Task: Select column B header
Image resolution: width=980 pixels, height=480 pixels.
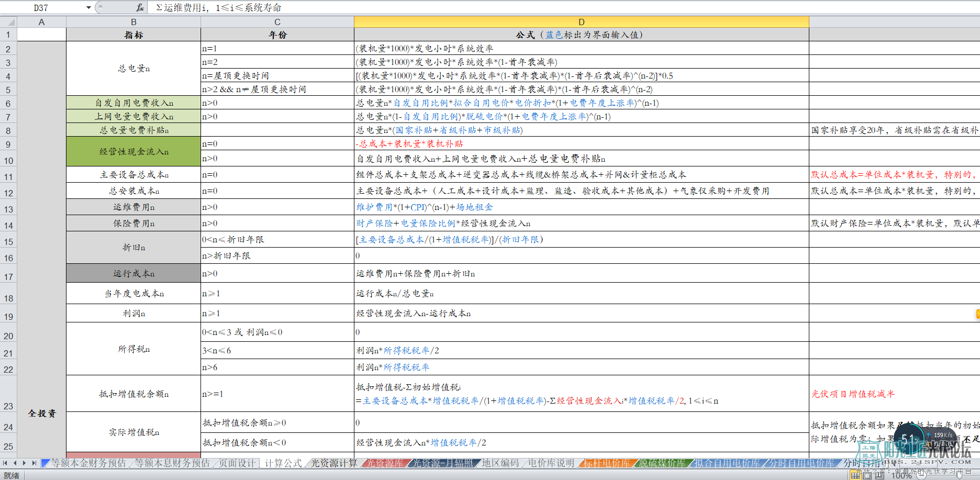Action: (133, 22)
